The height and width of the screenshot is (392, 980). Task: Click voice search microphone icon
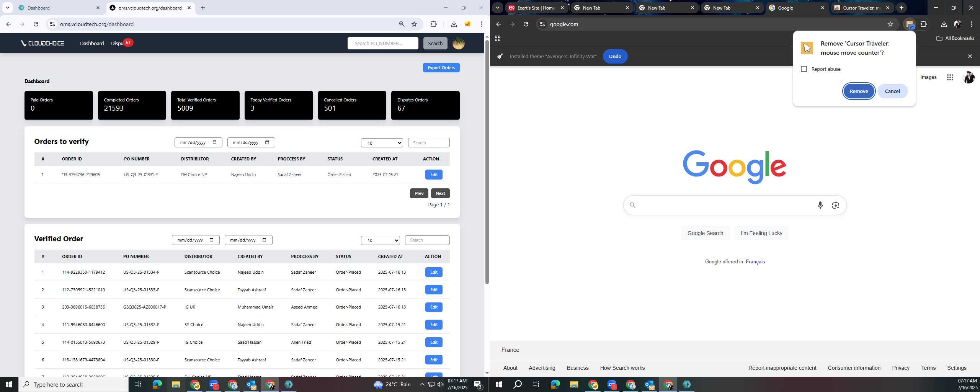[820, 205]
